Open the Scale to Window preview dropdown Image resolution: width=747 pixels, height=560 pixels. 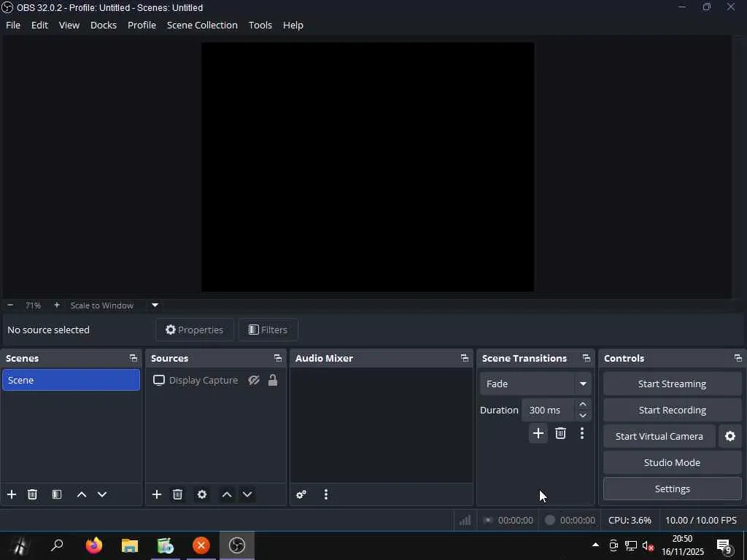pos(155,306)
